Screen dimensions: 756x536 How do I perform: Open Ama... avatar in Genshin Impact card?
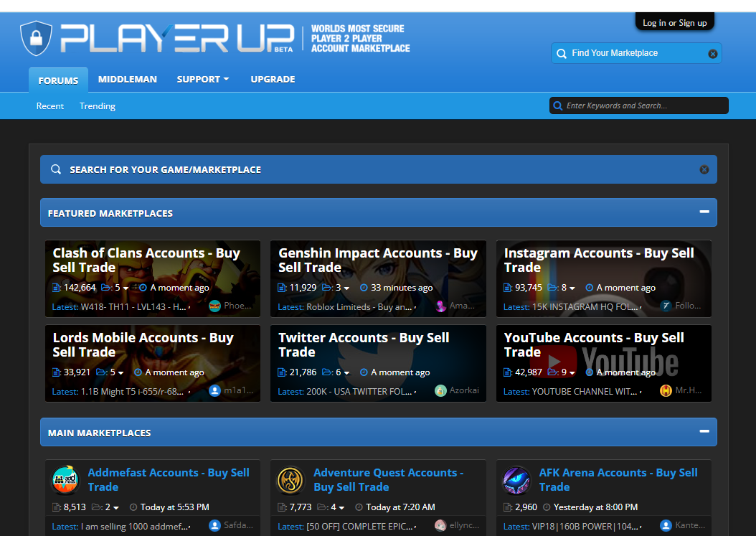point(440,306)
